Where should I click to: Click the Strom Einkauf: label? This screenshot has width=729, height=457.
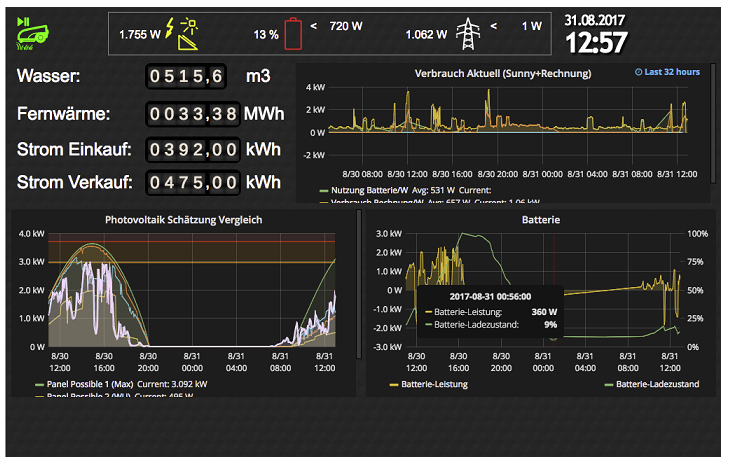click(74, 149)
